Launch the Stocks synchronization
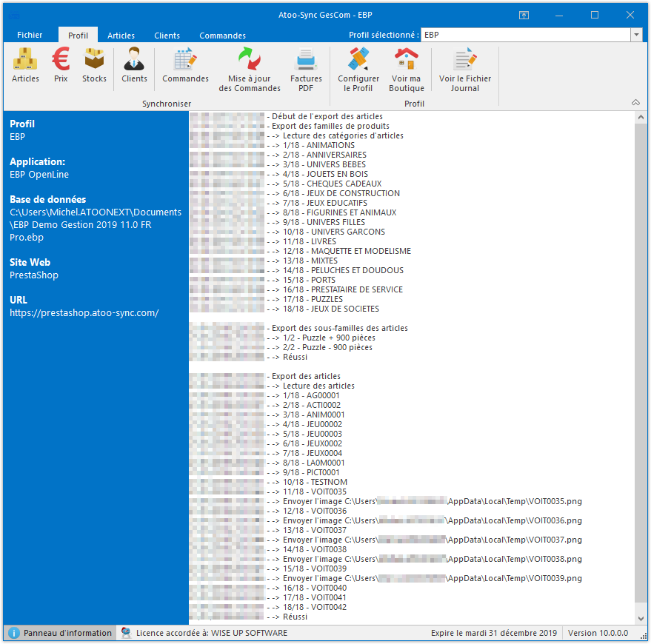Image resolution: width=651 pixels, height=644 pixels. [94, 65]
